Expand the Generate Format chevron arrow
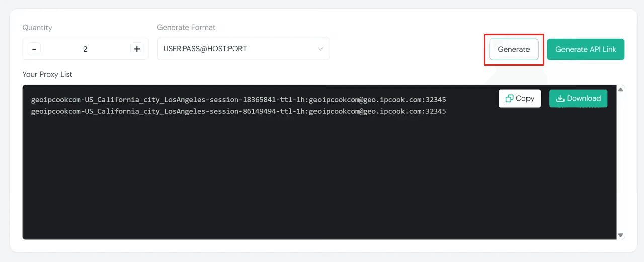Viewport: 644px width, 262px height. 320,49
